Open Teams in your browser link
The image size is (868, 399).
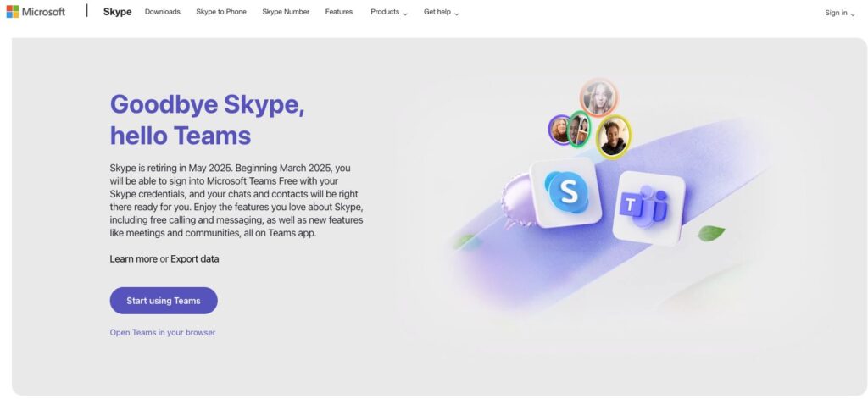coord(163,333)
